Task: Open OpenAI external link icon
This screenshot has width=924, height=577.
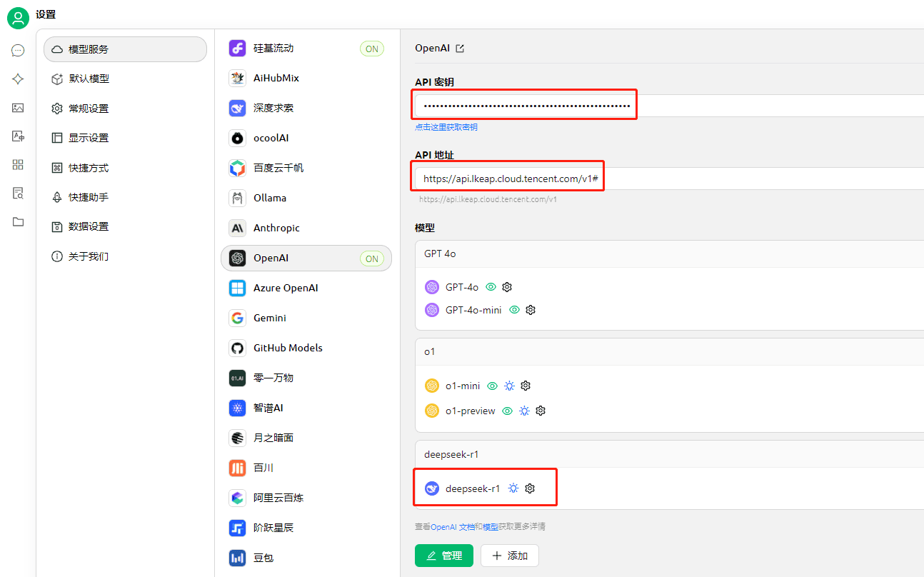Action: tap(460, 49)
